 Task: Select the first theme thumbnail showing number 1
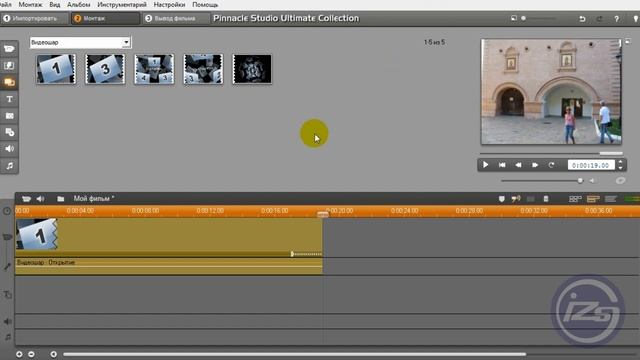tap(56, 69)
